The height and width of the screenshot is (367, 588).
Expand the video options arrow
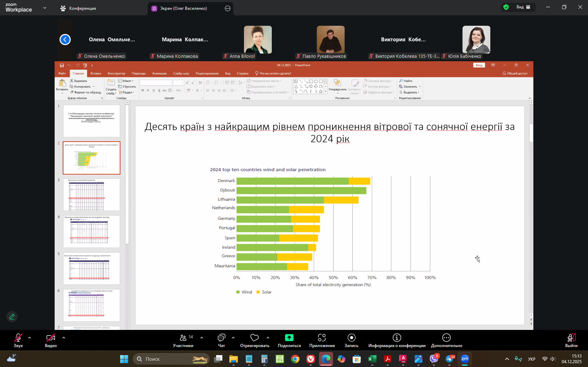coord(64,338)
